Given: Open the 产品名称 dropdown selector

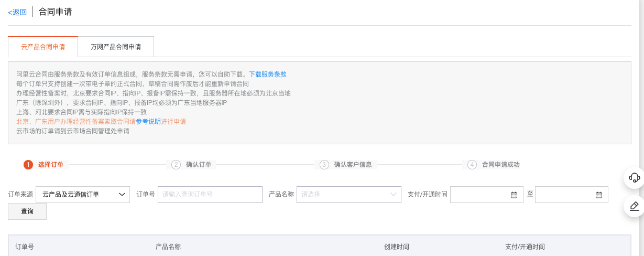Looking at the screenshot, I should (x=343, y=195).
